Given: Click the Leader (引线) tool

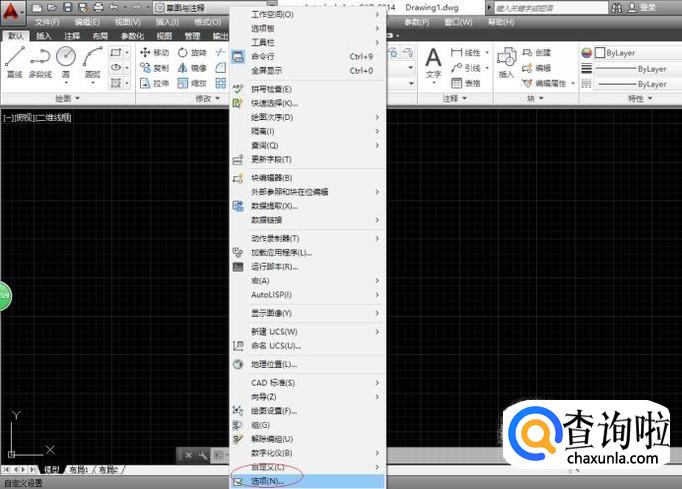Looking at the screenshot, I should tap(465, 68).
